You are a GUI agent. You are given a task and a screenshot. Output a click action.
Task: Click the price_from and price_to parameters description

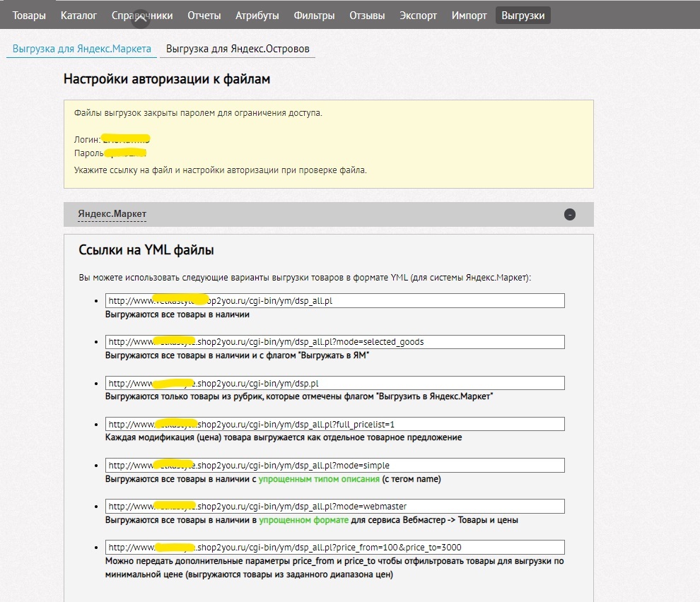(334, 567)
